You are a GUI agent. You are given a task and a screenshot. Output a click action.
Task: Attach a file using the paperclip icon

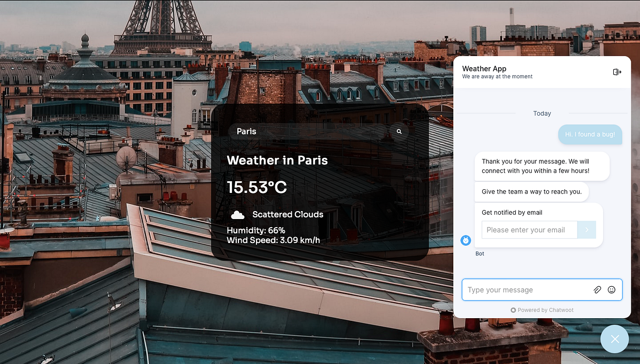tap(598, 289)
